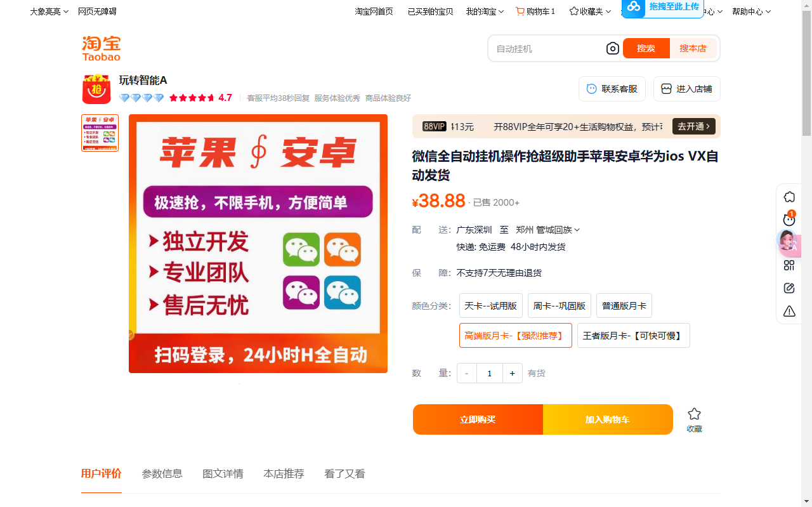Decrease quantity with minus button
Image resolution: width=812 pixels, height=507 pixels.
[x=467, y=373]
